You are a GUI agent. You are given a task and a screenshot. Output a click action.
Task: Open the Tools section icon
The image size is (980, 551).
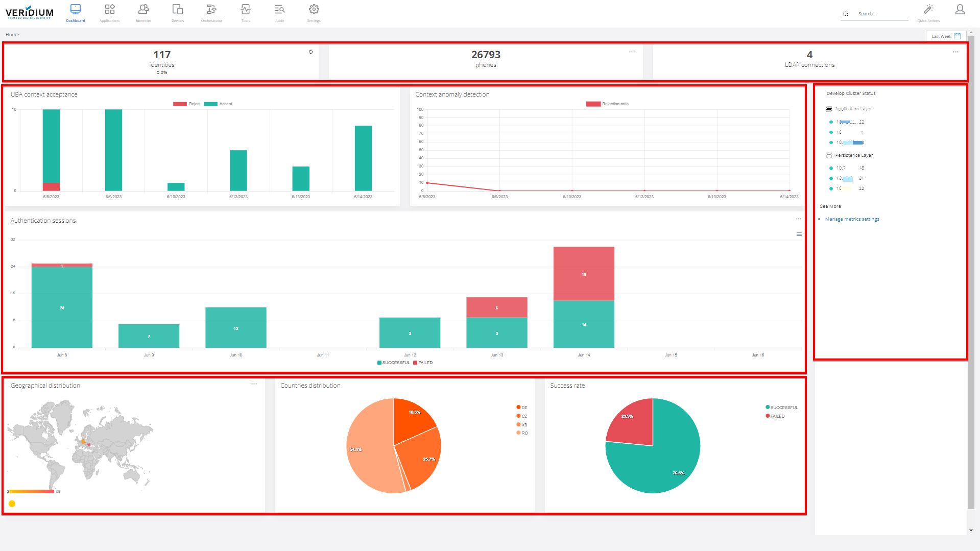point(246,10)
